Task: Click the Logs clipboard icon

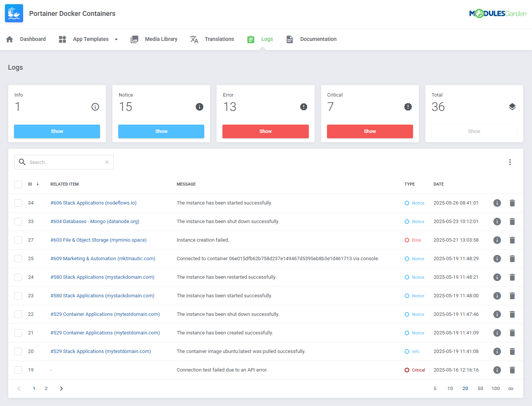Action: tap(250, 39)
